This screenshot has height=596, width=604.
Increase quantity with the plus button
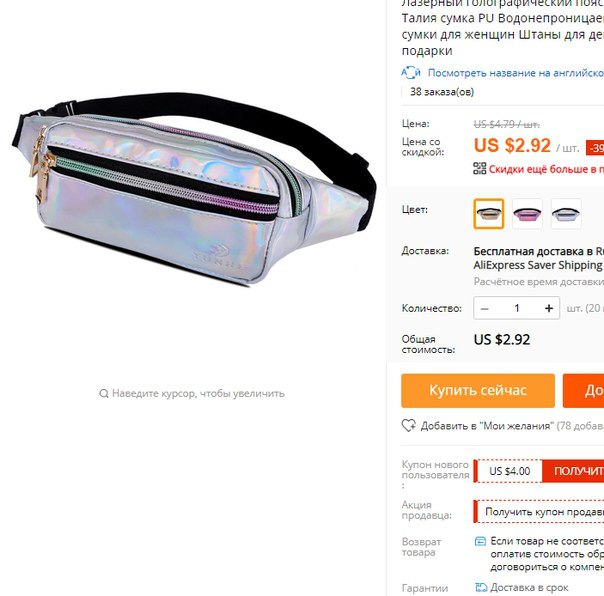click(x=549, y=308)
